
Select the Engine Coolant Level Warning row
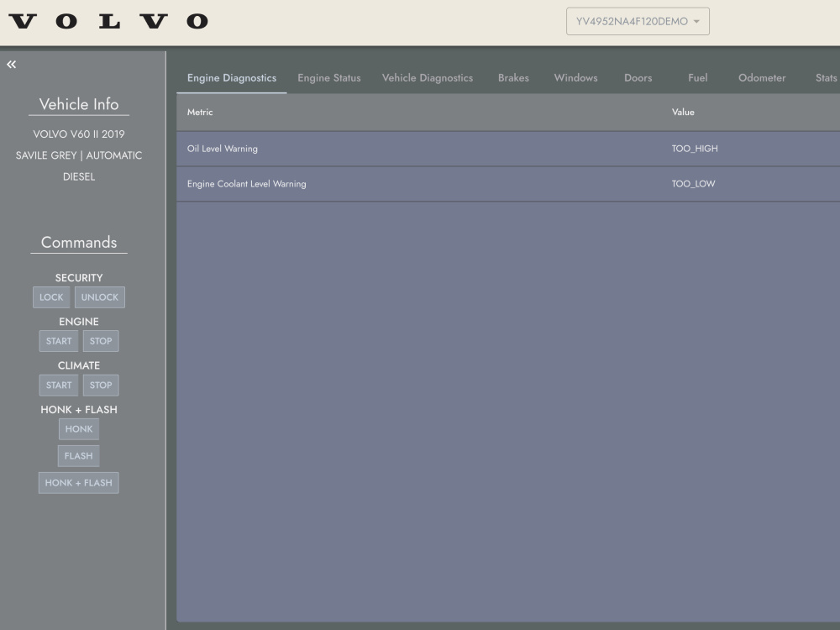point(508,184)
